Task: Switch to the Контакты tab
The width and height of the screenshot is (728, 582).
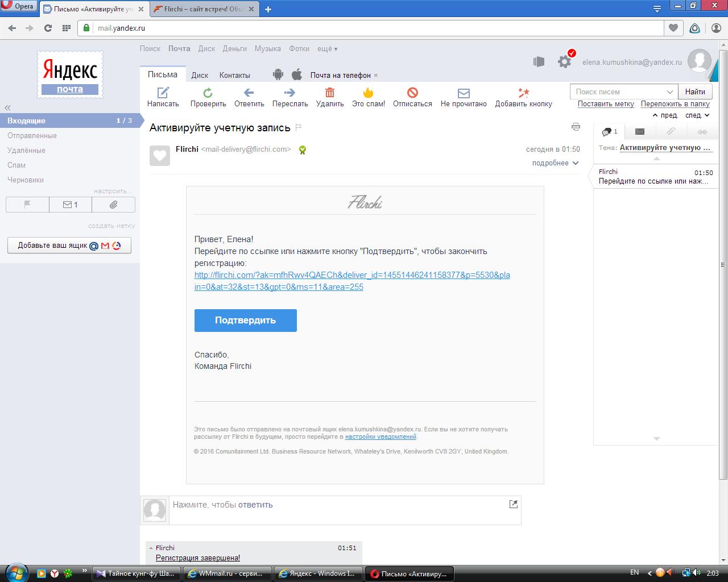Action: click(235, 75)
